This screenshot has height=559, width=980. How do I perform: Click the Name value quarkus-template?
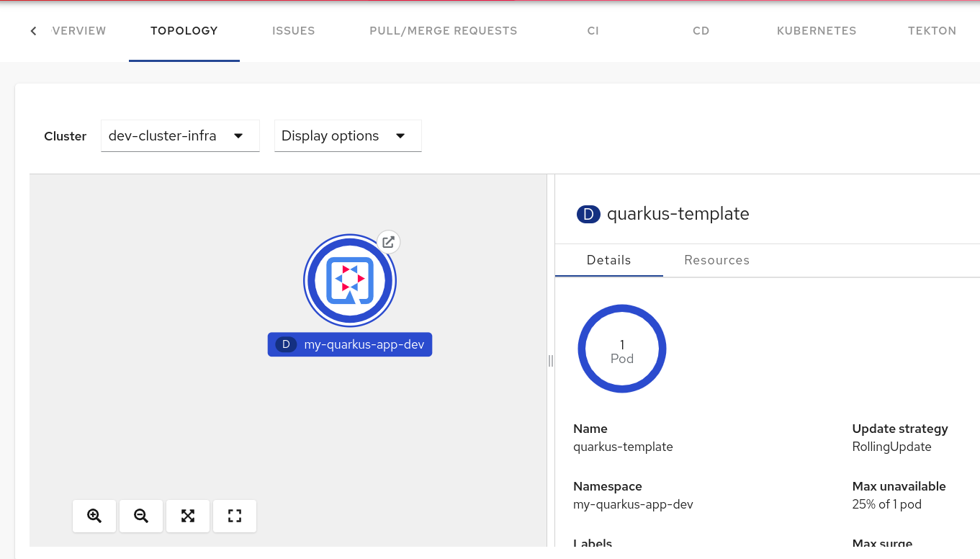[623, 447]
